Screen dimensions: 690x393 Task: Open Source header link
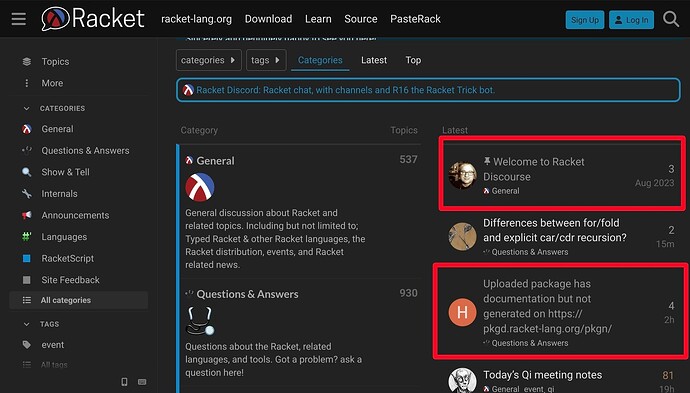pos(360,19)
